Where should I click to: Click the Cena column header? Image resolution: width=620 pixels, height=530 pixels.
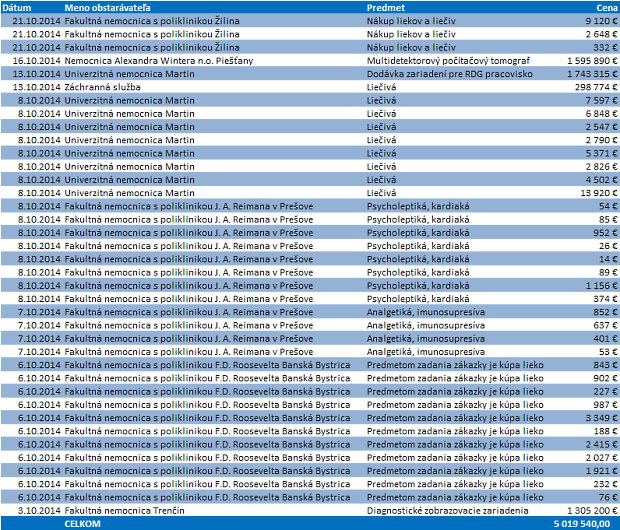click(607, 8)
